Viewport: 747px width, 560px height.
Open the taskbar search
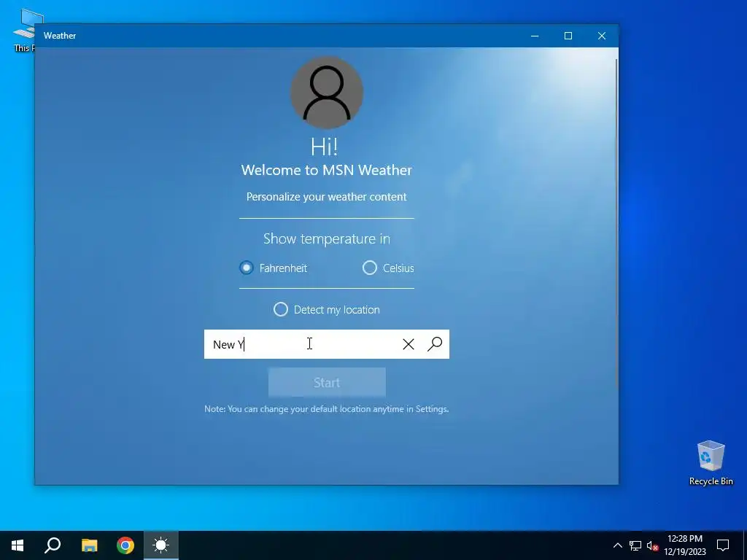pos(53,545)
